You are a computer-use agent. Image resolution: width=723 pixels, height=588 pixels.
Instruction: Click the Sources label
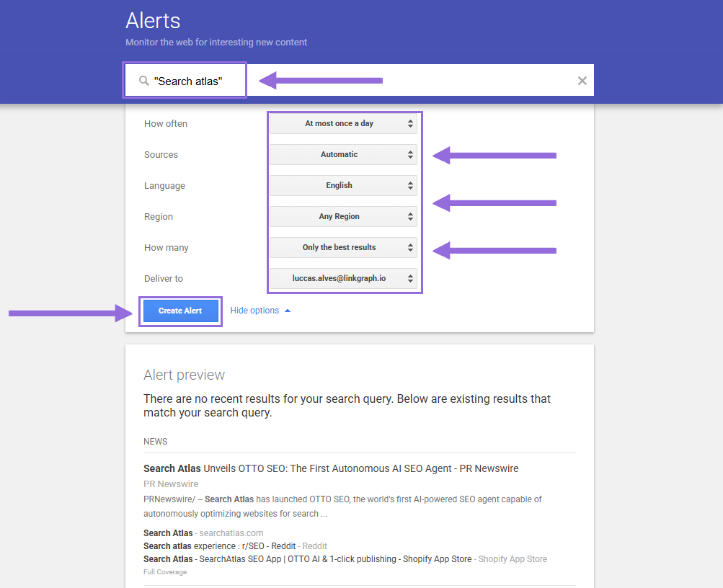(161, 155)
